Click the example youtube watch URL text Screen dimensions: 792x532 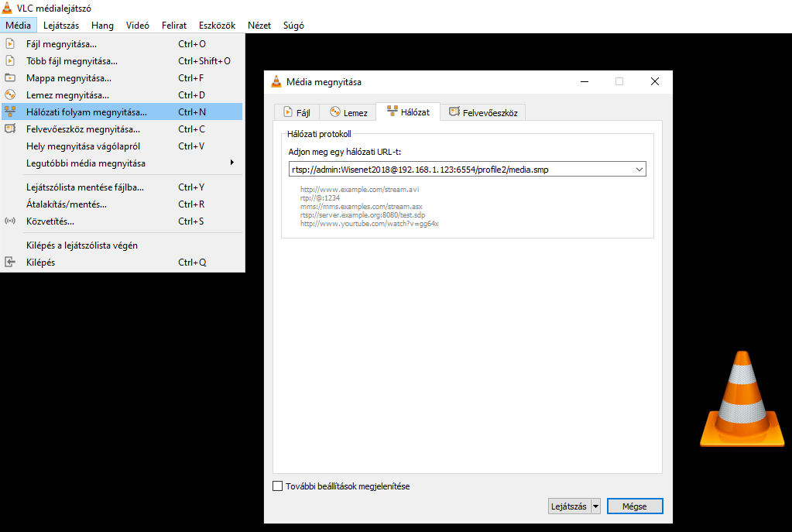pos(369,224)
